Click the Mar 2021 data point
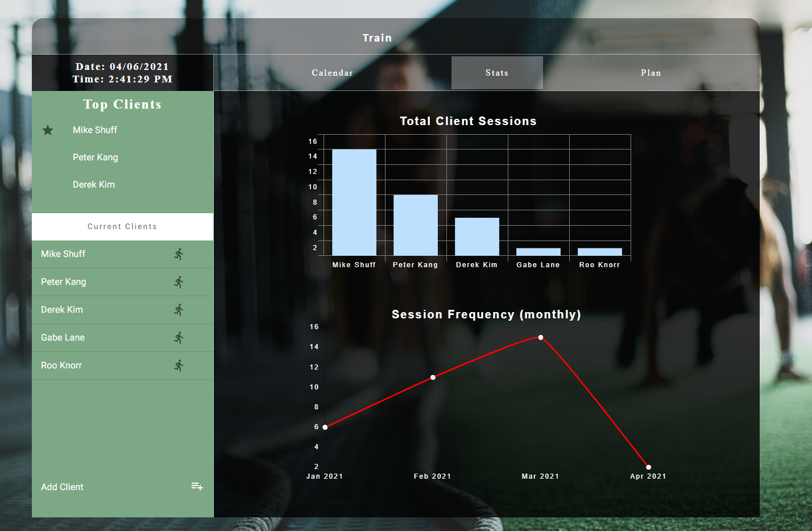Image resolution: width=812 pixels, height=531 pixels. click(x=541, y=338)
